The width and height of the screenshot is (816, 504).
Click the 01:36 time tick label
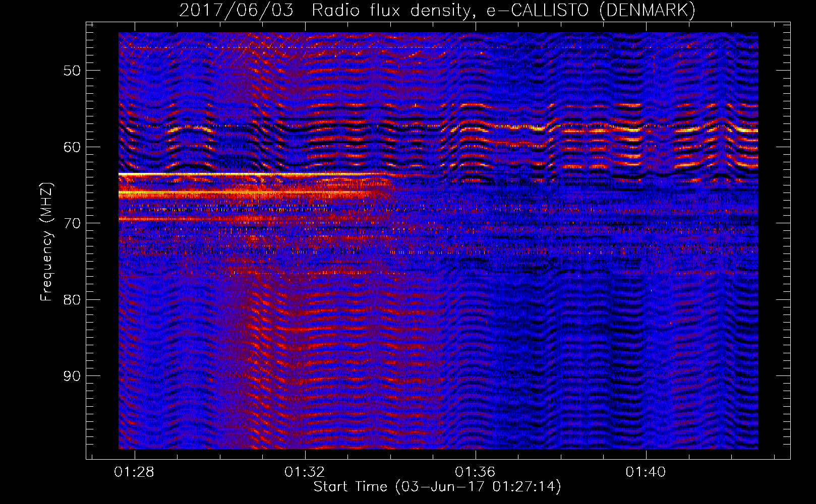coord(475,472)
